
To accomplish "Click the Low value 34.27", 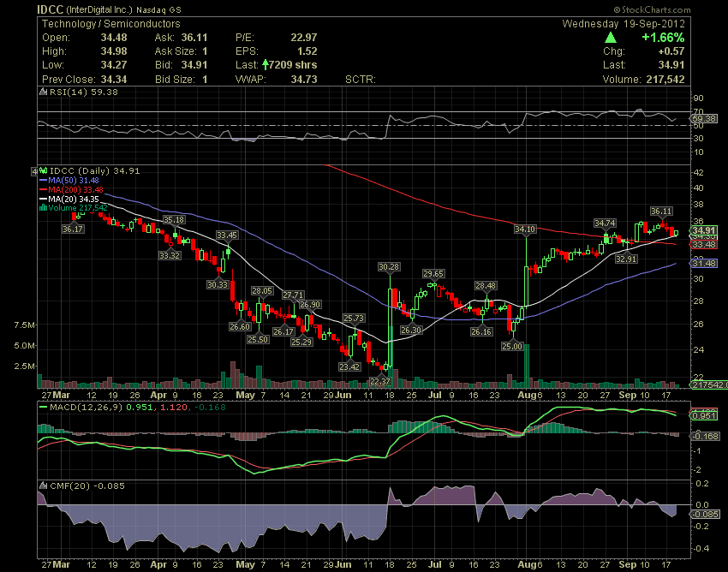I will tap(114, 64).
